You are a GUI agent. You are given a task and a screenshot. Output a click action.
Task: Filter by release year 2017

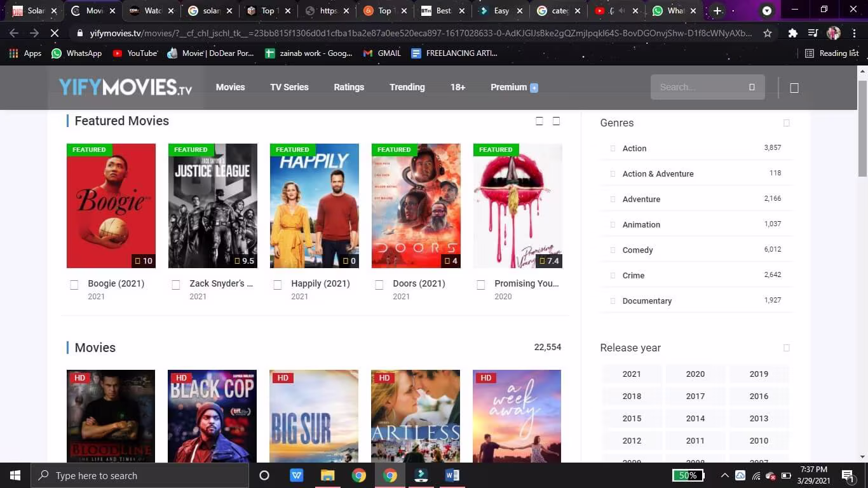695,396
